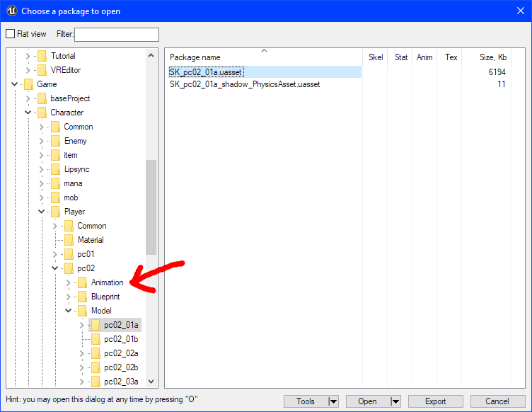Image resolution: width=532 pixels, height=412 pixels.
Task: Expand the VREditor folder node
Action: click(28, 70)
